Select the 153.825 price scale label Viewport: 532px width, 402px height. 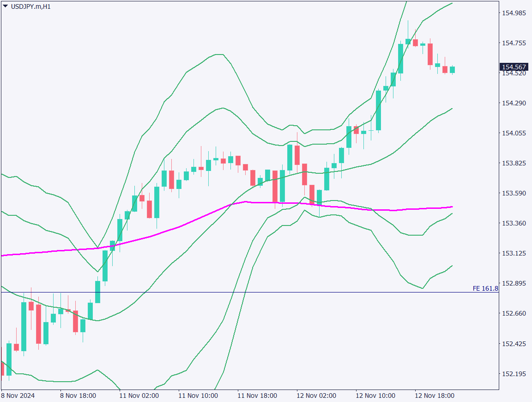click(514, 163)
